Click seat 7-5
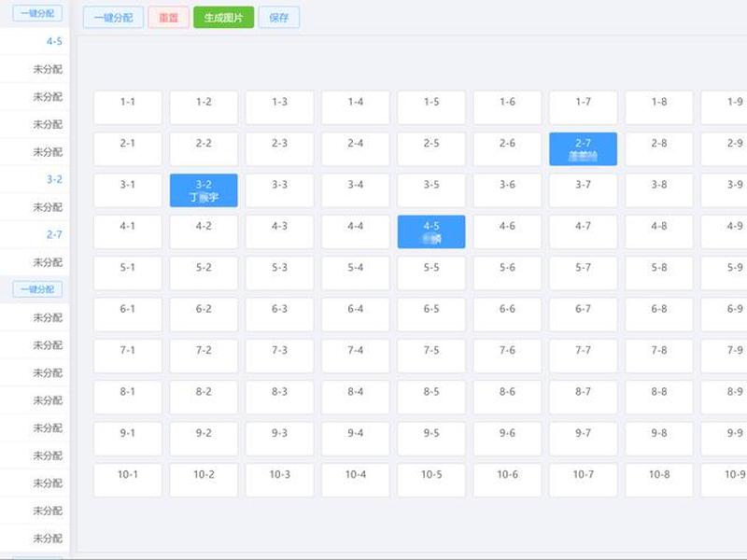The width and height of the screenshot is (747, 560). (x=431, y=357)
